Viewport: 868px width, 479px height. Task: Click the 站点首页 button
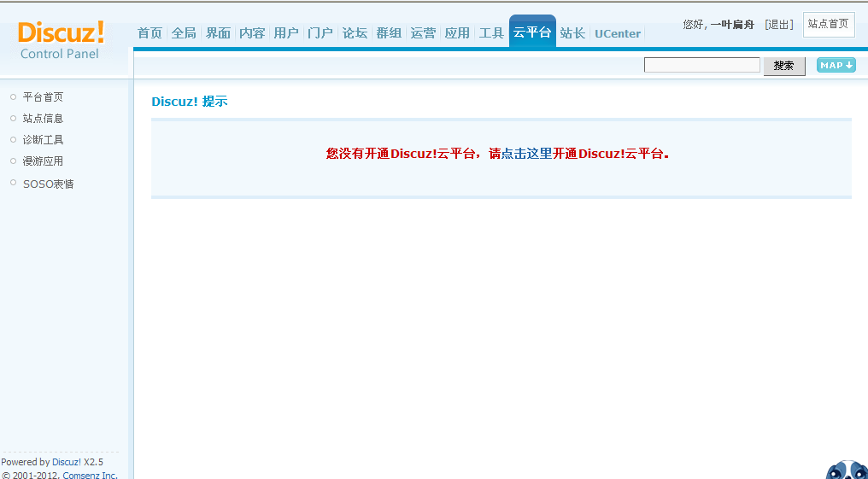point(829,25)
